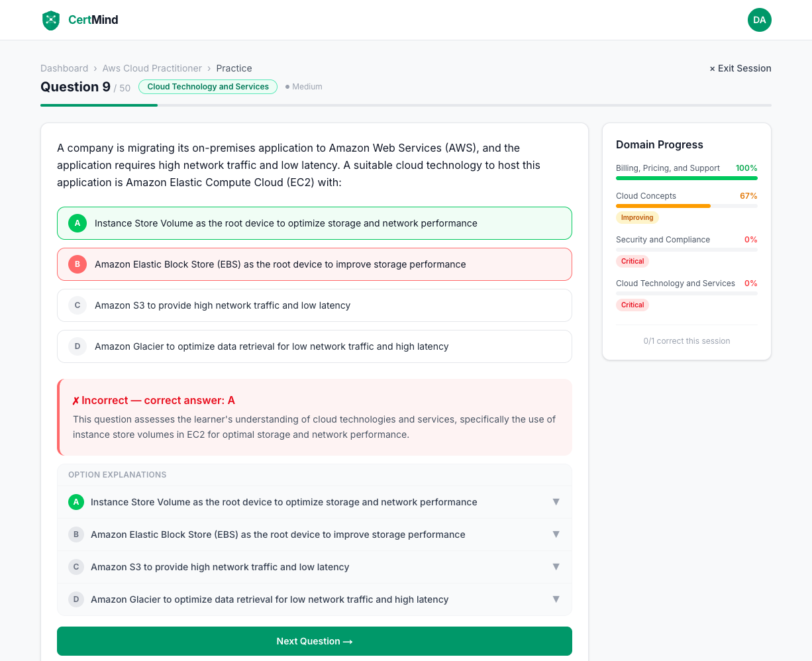Viewport: 812px width, 661px height.
Task: Expand explanation for option D Amazon Glacier
Action: pyautogui.click(x=315, y=599)
